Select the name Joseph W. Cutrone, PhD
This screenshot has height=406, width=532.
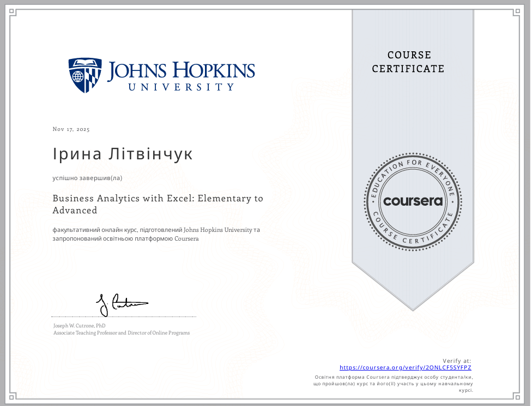point(75,325)
